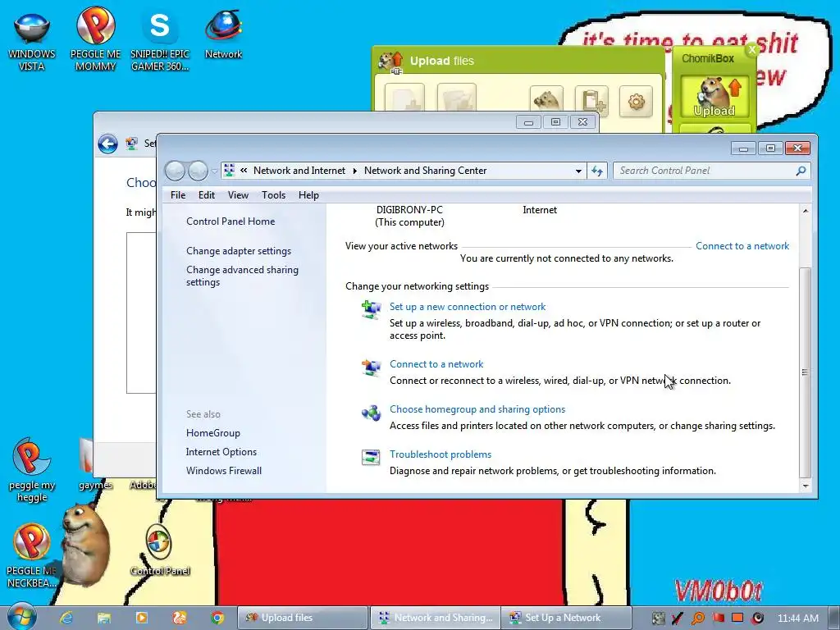Click Network and Internet in breadcrumb
The height and width of the screenshot is (630, 840).
click(299, 171)
